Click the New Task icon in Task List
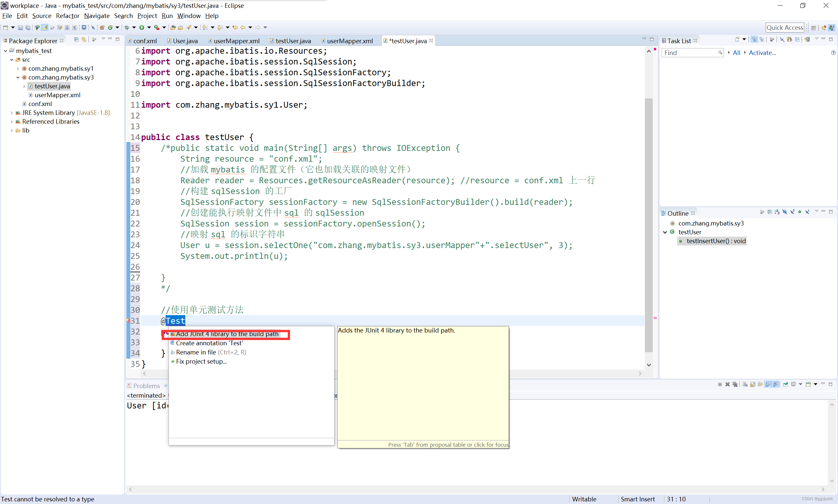 (x=737, y=40)
